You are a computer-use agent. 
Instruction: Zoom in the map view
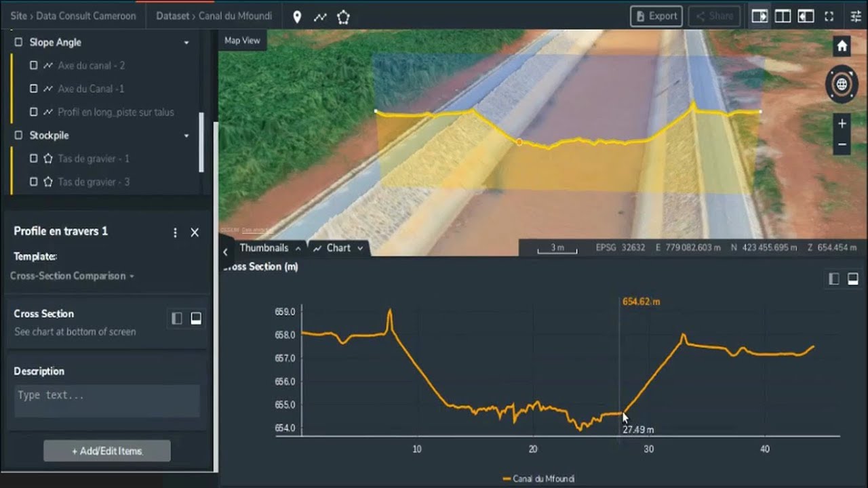tap(842, 123)
